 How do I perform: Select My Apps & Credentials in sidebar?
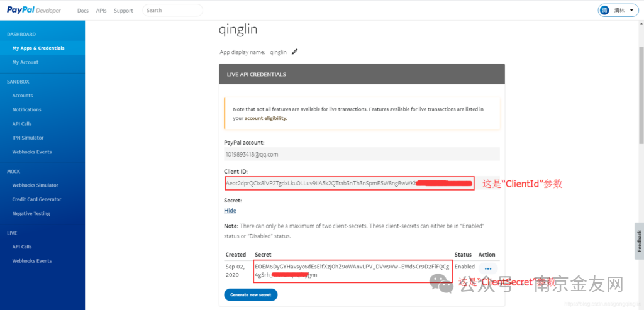tap(38, 48)
